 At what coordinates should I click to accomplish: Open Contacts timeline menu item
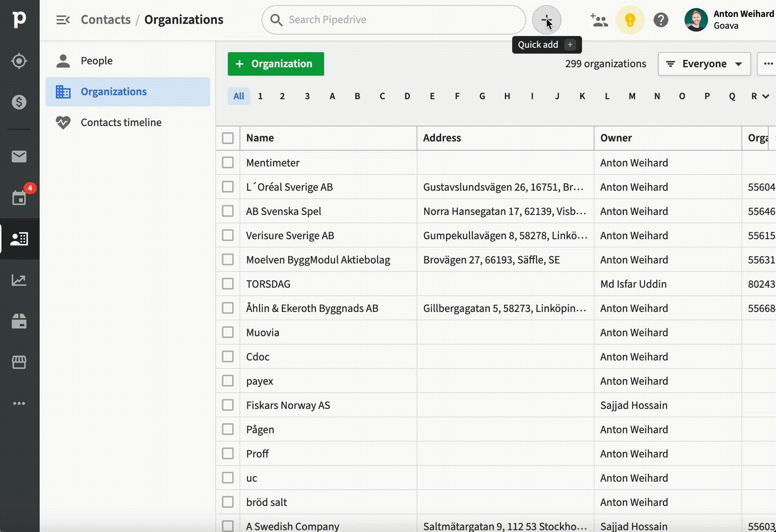[x=128, y=122]
